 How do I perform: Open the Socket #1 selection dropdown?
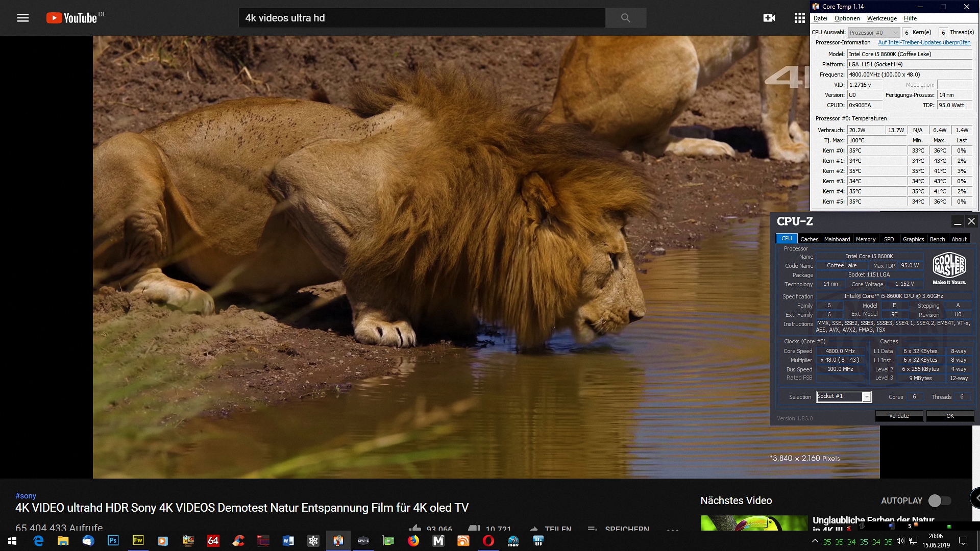[x=866, y=397]
